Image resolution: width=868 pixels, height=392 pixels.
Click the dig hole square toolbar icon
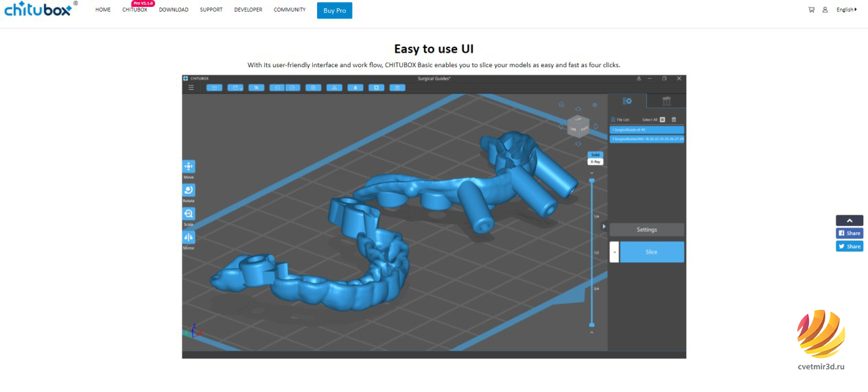(x=376, y=88)
